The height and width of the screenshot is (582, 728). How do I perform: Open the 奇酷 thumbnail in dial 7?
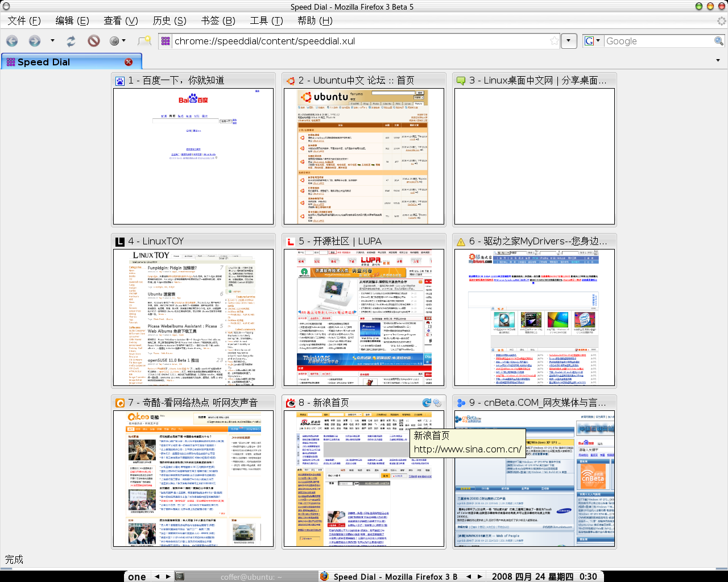coord(193,479)
